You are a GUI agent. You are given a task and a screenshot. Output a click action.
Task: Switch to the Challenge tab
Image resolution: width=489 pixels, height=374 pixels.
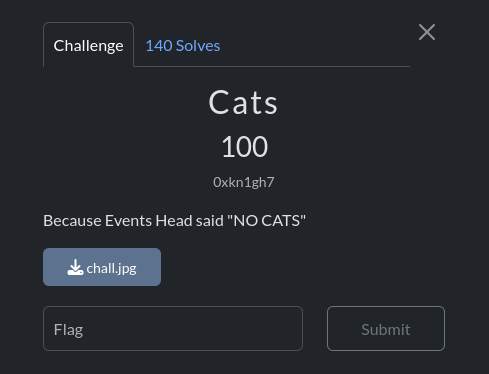pyautogui.click(x=88, y=45)
